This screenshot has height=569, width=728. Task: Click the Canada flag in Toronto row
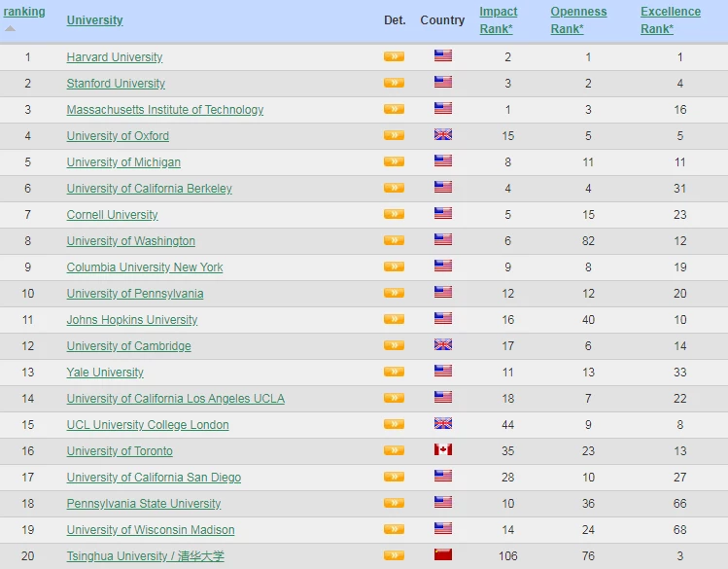click(x=443, y=449)
